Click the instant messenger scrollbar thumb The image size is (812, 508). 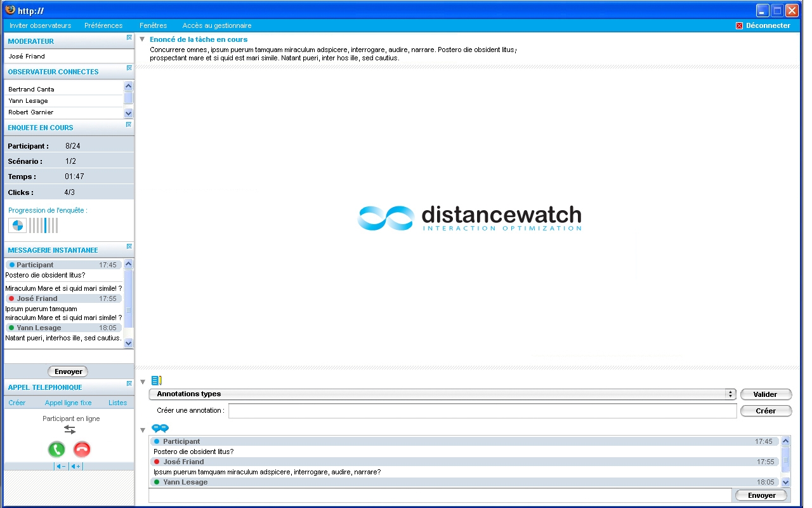[129, 299]
